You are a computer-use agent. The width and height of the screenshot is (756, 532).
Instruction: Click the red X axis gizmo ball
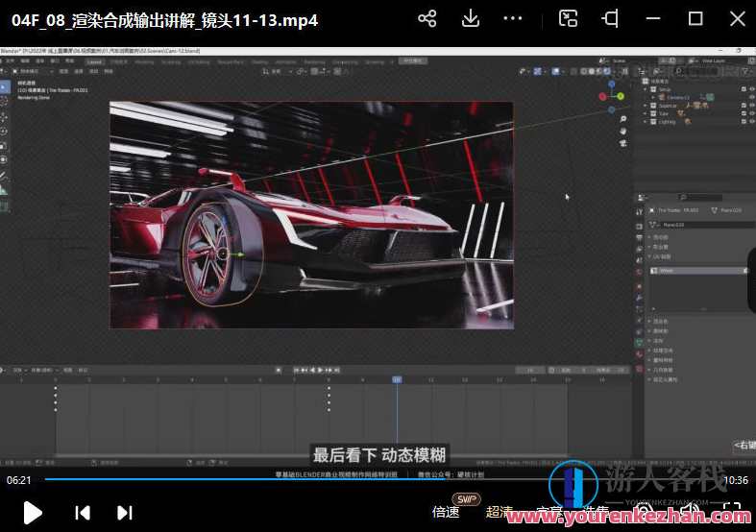(602, 96)
